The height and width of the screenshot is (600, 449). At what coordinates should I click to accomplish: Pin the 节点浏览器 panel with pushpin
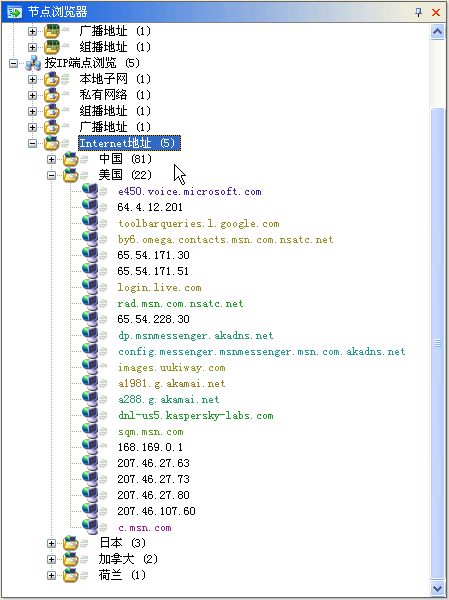pos(418,12)
